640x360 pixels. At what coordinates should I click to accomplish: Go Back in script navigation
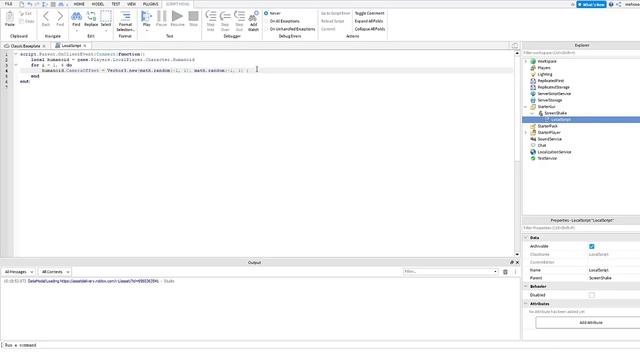click(46, 18)
